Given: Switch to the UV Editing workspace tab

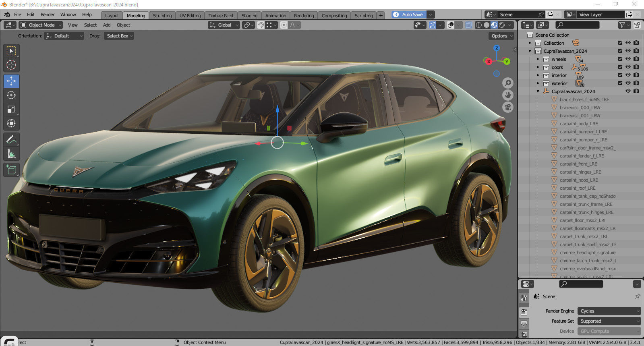Looking at the screenshot, I should coord(190,16).
